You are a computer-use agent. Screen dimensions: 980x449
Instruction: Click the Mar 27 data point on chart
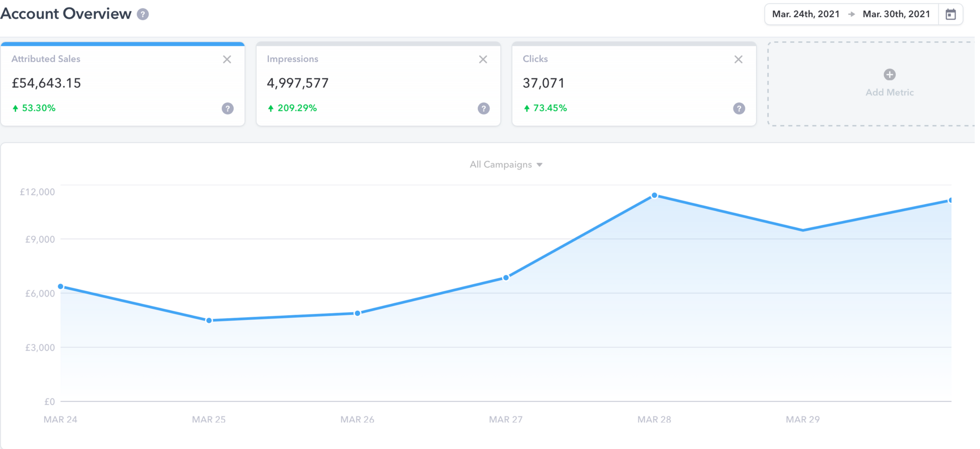click(x=506, y=278)
